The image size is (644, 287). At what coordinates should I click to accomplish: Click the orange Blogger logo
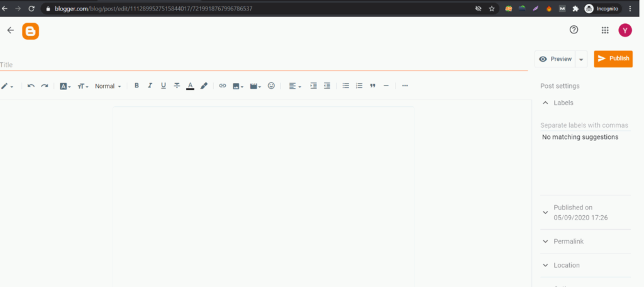click(x=30, y=31)
